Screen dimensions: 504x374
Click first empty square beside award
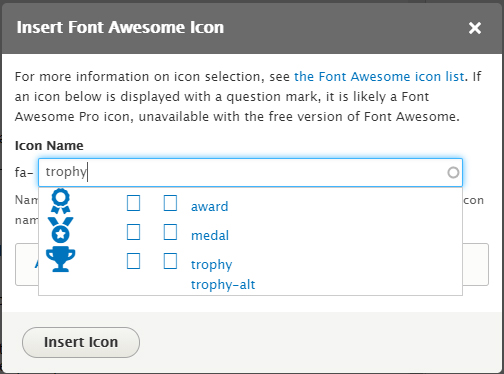(x=133, y=203)
